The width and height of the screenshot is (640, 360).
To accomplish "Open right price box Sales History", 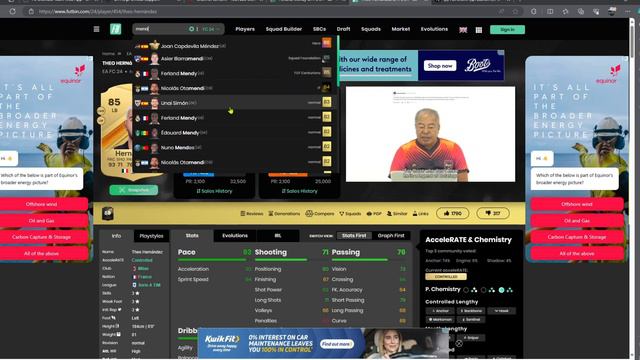I will click(299, 191).
